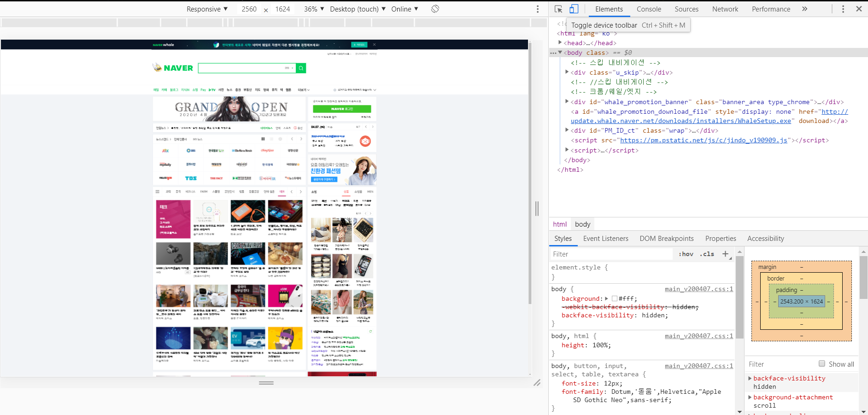The width and height of the screenshot is (868, 415).
Task: Select the Styles pane tab
Action: click(x=563, y=239)
